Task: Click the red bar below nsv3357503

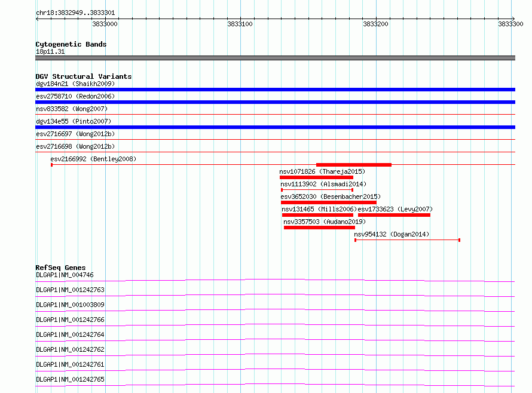Action: click(x=319, y=228)
